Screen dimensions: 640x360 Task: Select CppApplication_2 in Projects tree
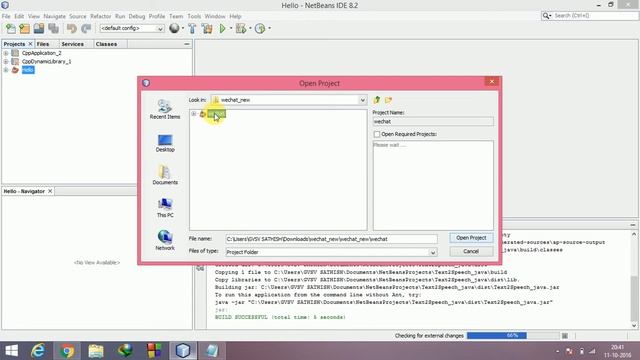[42, 53]
